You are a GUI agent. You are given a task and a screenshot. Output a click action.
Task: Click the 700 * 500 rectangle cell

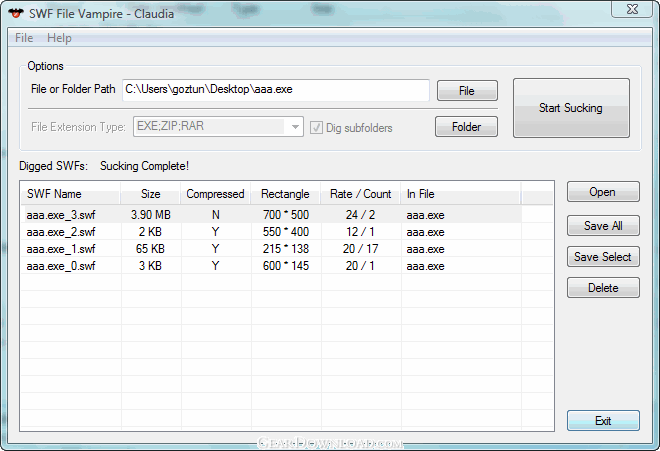286,215
